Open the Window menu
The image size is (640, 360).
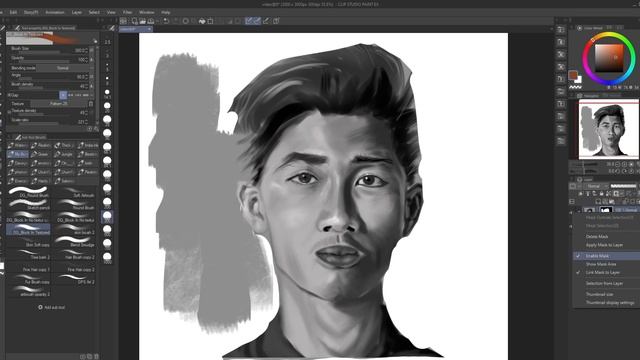point(147,12)
